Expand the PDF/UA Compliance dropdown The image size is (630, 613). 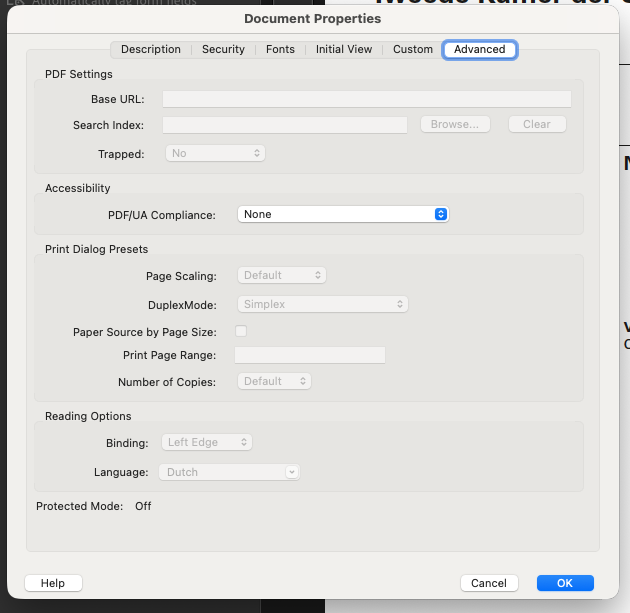point(343,214)
